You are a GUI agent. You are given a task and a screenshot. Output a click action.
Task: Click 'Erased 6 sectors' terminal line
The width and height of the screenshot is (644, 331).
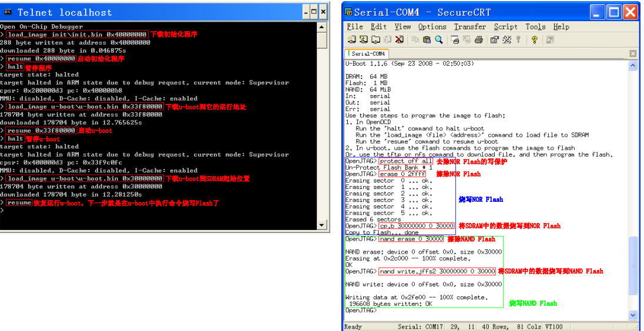tap(373, 219)
